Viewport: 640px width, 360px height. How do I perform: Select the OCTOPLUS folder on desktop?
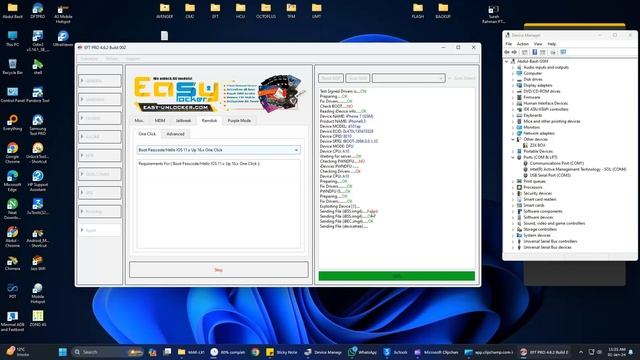tap(266, 11)
